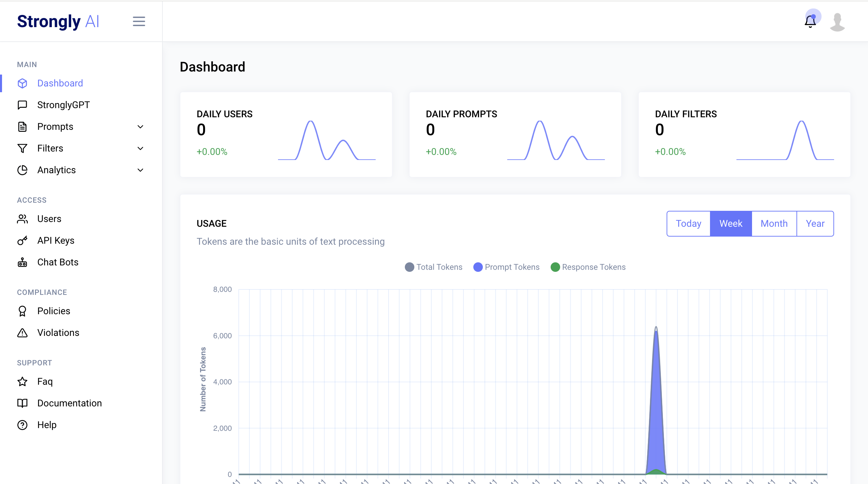
Task: Open Chat Bots page
Action: coord(58,262)
